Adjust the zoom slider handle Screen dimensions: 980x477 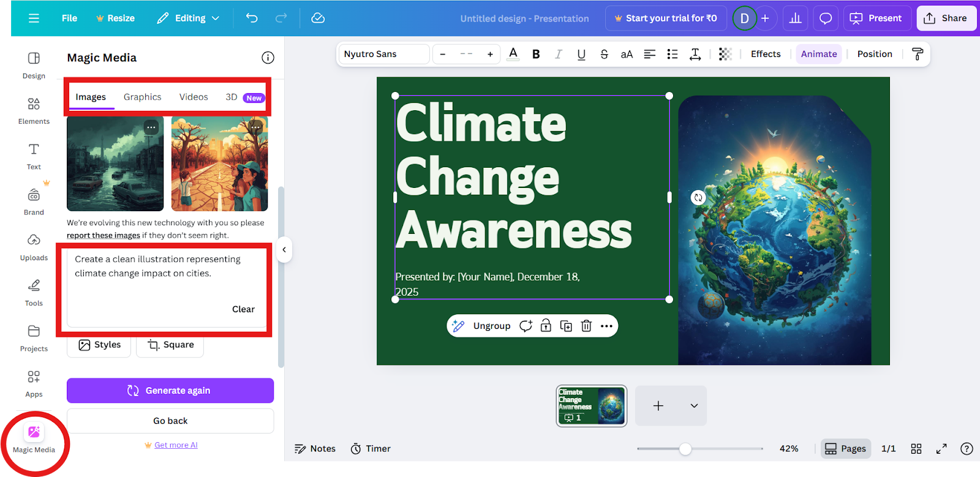685,449
